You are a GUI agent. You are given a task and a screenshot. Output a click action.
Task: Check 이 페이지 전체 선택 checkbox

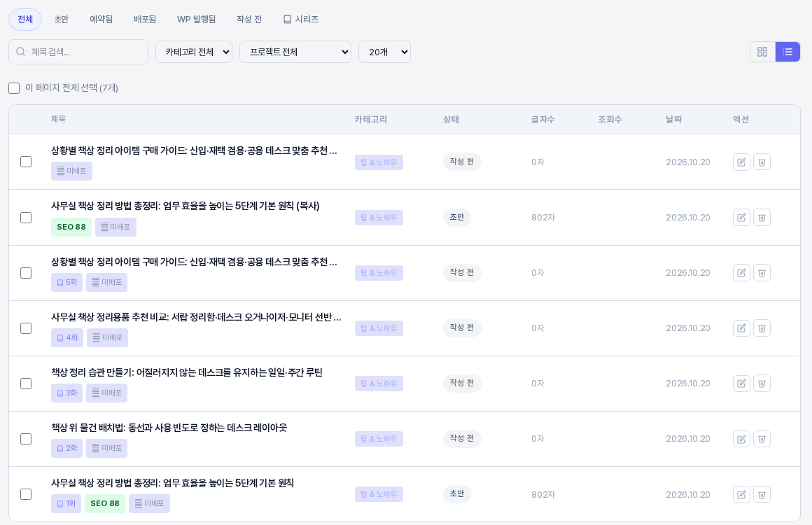(x=14, y=88)
